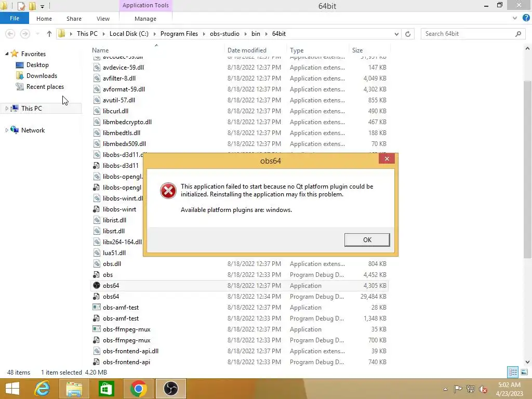
Task: Switch to Large icons view layout
Action: click(x=524, y=372)
